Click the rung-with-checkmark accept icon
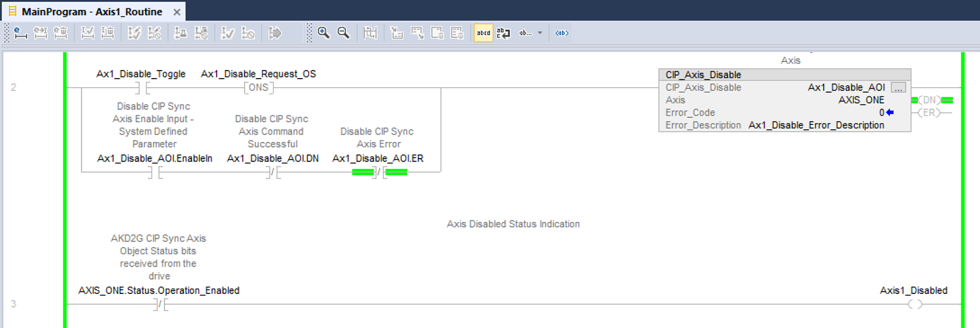Image resolution: width=980 pixels, height=328 pixels. point(88,33)
